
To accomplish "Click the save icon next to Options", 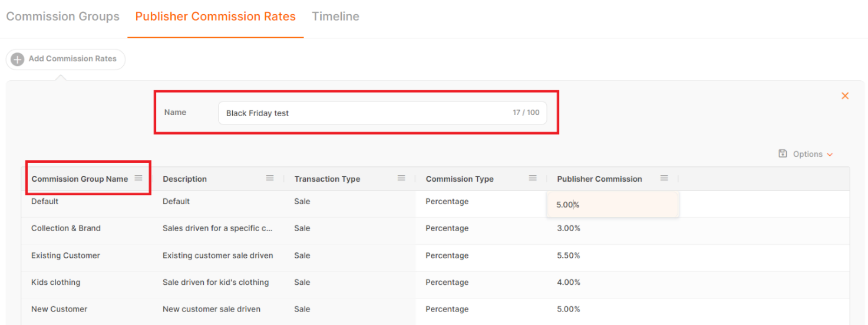I will coord(783,154).
